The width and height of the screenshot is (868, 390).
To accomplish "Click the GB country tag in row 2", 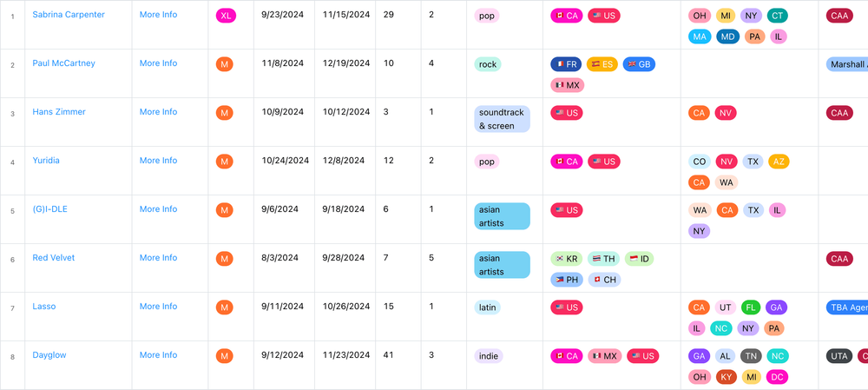I will pyautogui.click(x=639, y=65).
